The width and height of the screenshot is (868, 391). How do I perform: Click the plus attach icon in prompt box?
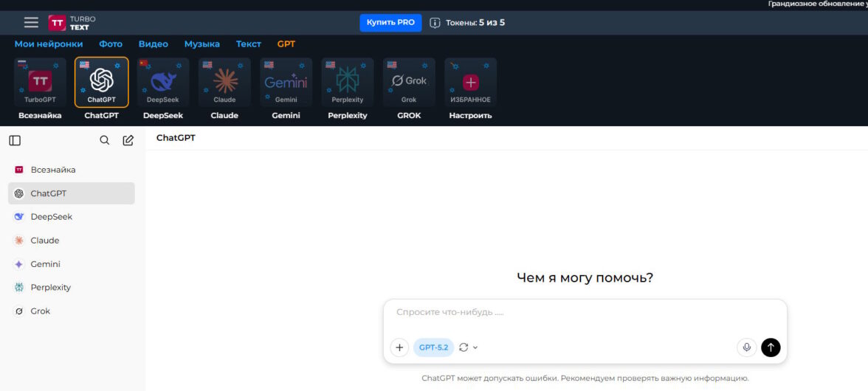[x=399, y=347]
